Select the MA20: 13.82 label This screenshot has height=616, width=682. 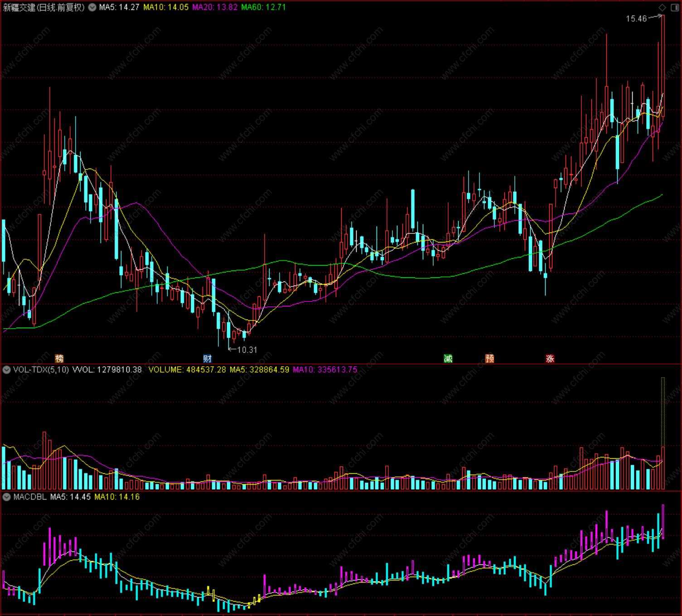point(215,7)
